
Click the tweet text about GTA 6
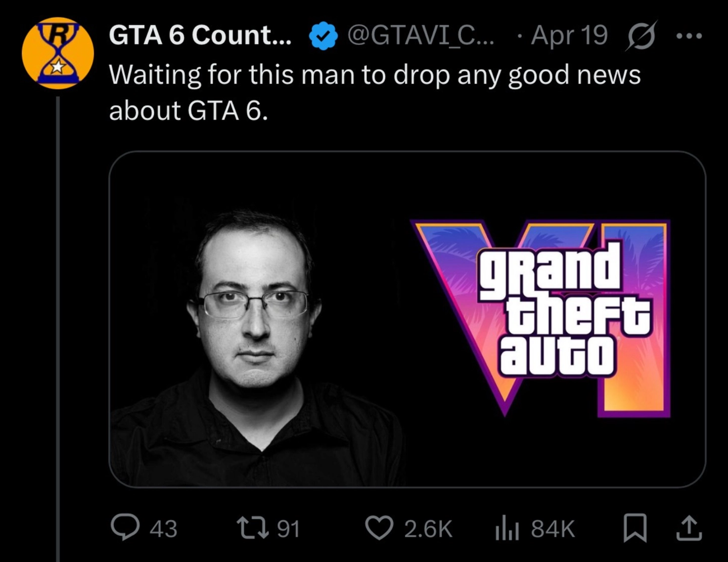click(375, 93)
